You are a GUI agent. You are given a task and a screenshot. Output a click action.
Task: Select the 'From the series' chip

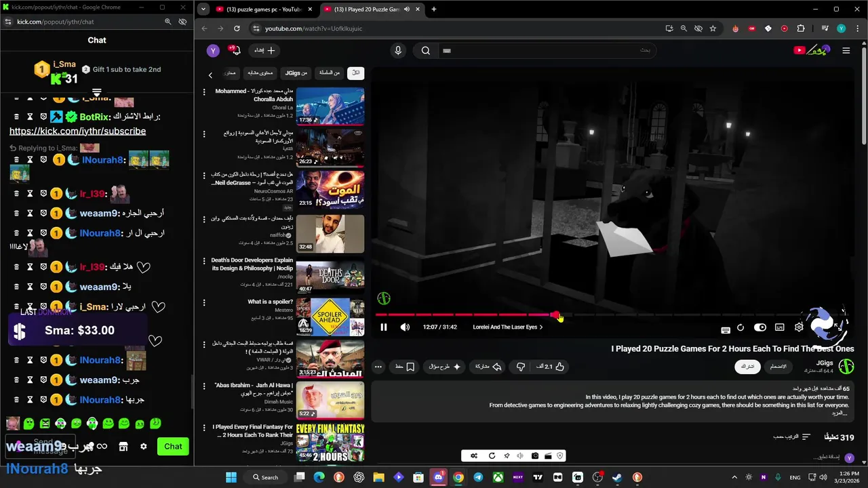[330, 73]
